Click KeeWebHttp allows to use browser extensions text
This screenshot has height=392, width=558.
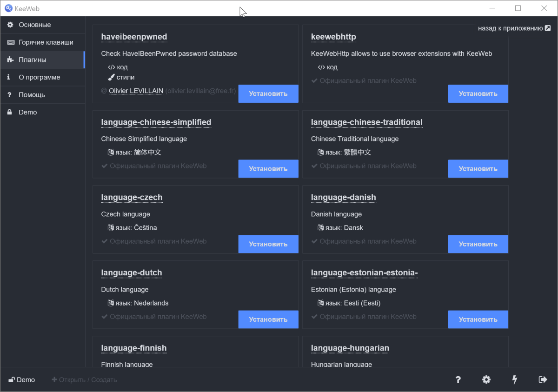pos(401,53)
